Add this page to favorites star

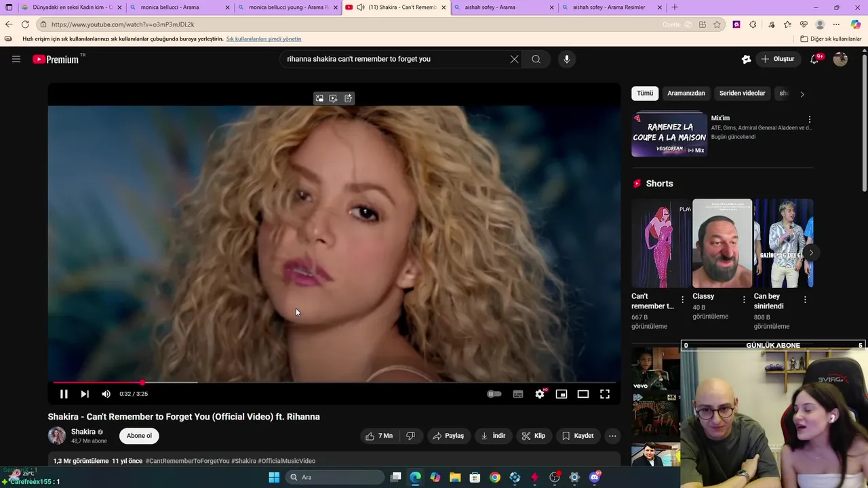(x=717, y=24)
